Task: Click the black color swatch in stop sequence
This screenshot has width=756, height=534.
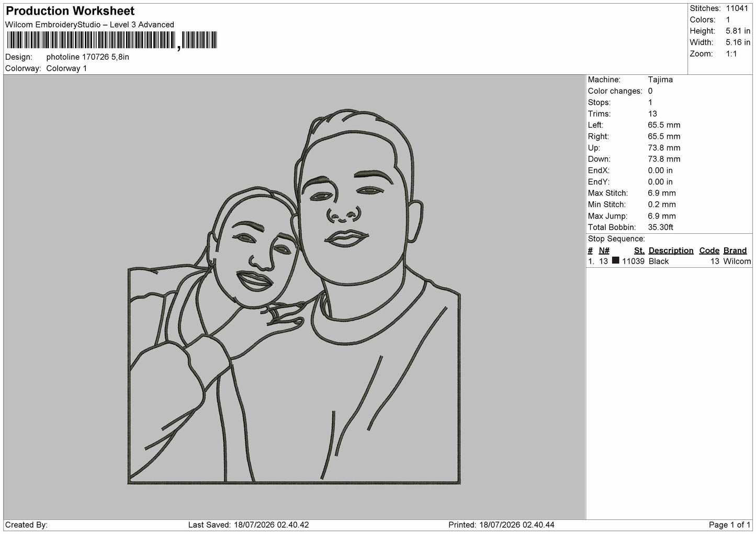Action: pos(615,260)
